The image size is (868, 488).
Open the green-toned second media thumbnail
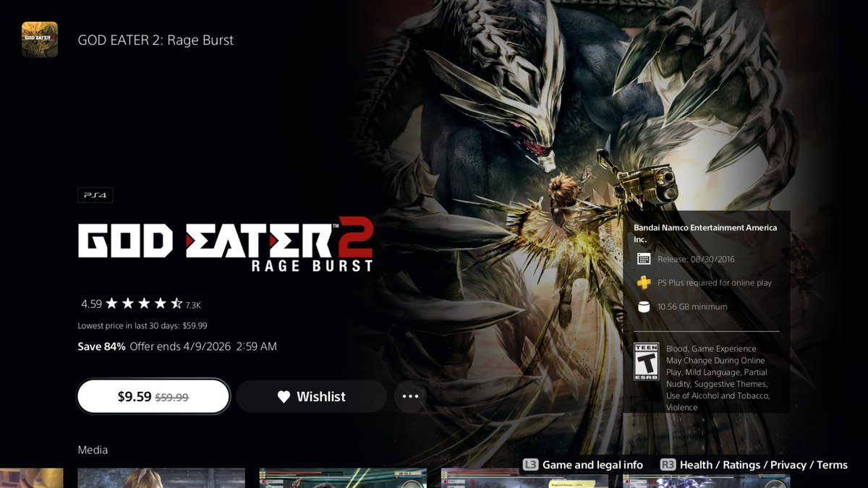(x=343, y=478)
